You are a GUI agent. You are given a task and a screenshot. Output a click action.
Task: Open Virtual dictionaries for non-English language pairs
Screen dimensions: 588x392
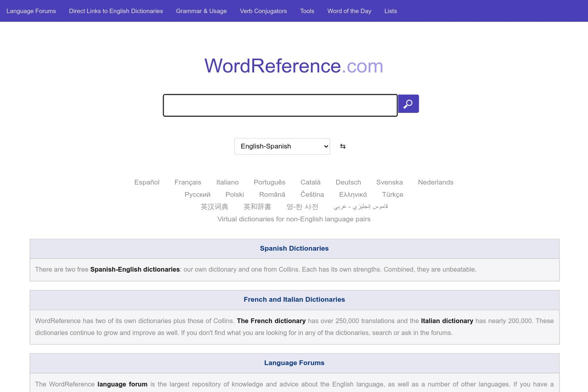pyautogui.click(x=294, y=219)
